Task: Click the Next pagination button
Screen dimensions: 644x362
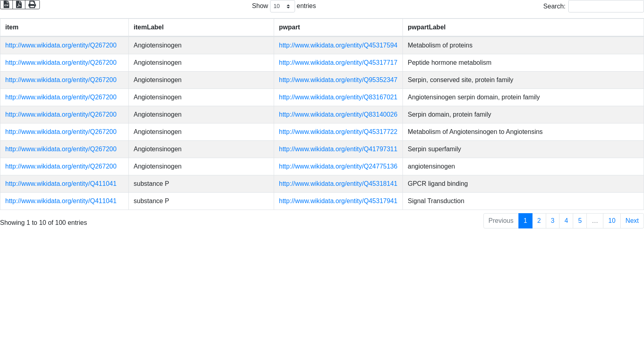Action: (x=632, y=221)
